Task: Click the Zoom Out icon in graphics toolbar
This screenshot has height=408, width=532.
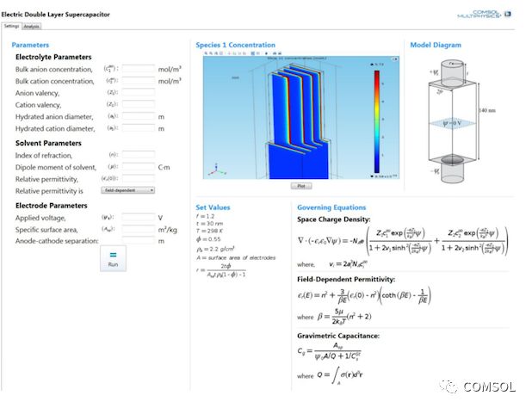Action: pos(211,53)
